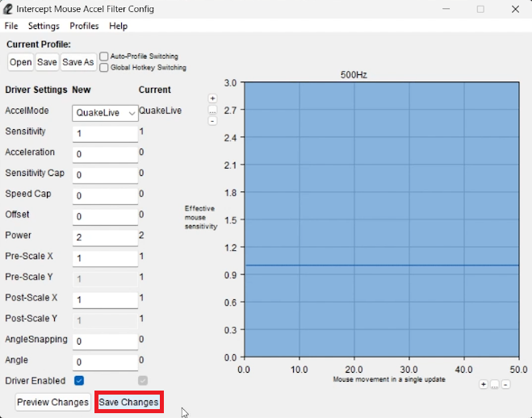
Task: Click the vertical axis minus zoom button
Action: pos(212,121)
